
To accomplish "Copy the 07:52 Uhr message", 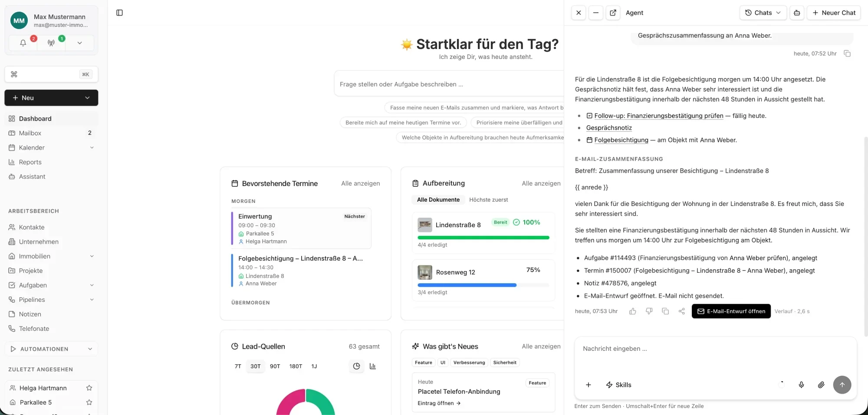I will click(x=847, y=53).
